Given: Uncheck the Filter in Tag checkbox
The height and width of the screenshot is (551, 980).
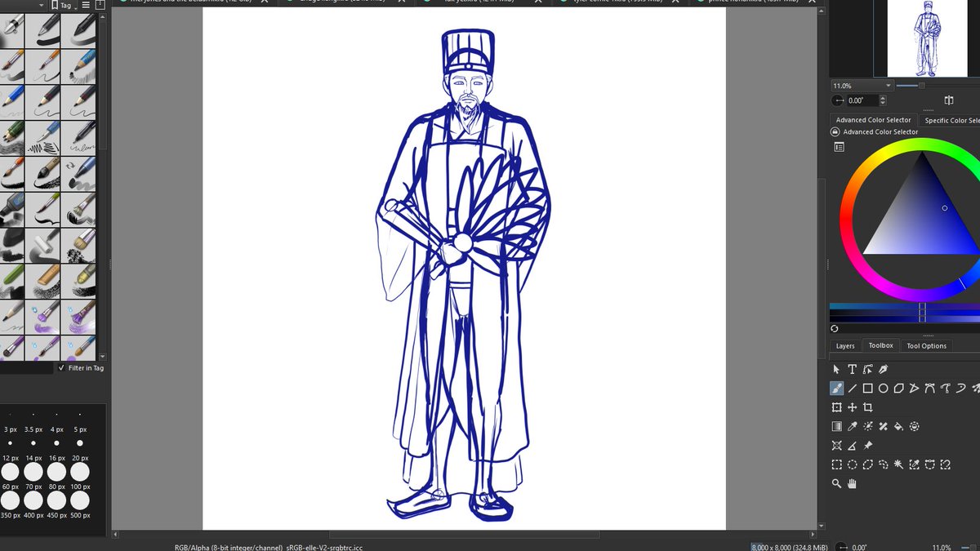Looking at the screenshot, I should point(61,367).
